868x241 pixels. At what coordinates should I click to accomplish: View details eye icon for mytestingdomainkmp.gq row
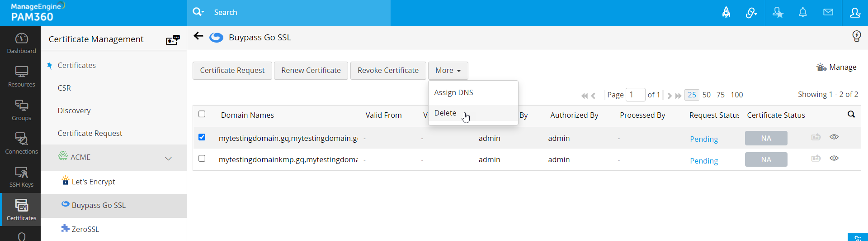[x=834, y=158]
